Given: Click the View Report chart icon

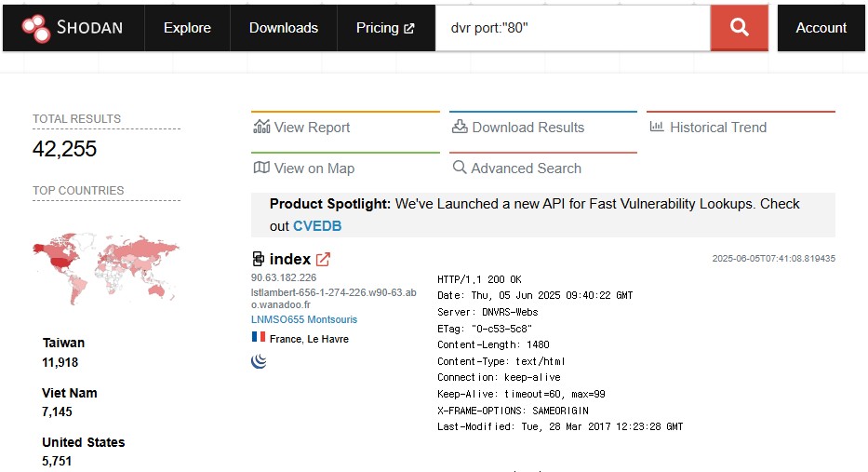Looking at the screenshot, I should pos(261,127).
